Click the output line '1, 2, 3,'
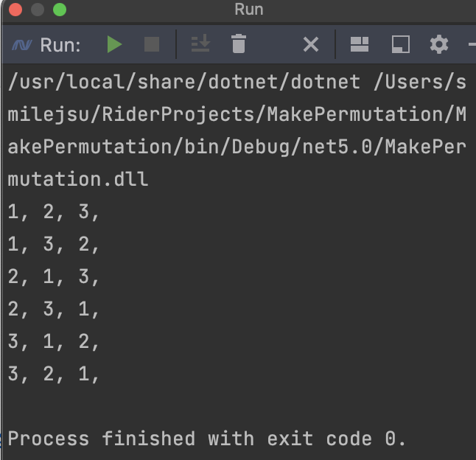The width and height of the screenshot is (476, 460). (x=54, y=212)
